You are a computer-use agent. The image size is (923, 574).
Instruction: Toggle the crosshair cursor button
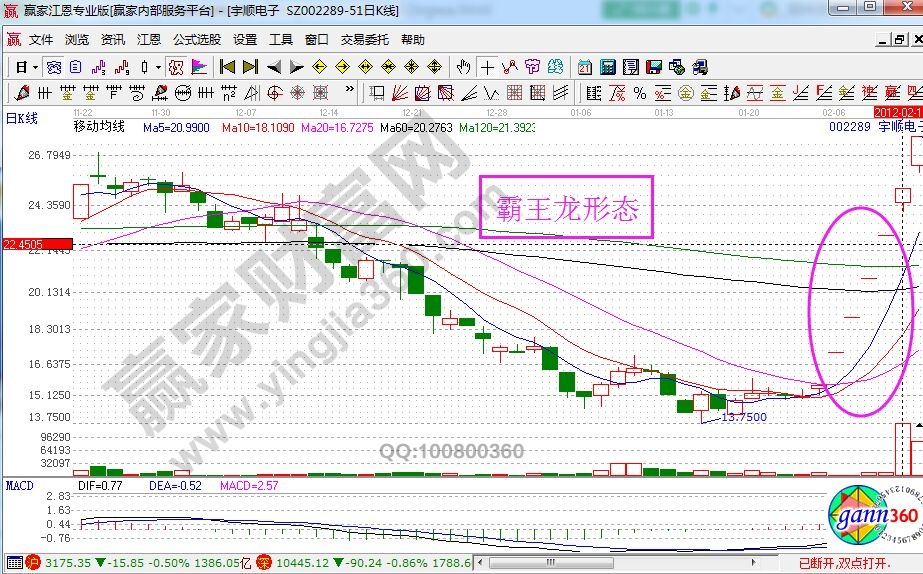487,67
